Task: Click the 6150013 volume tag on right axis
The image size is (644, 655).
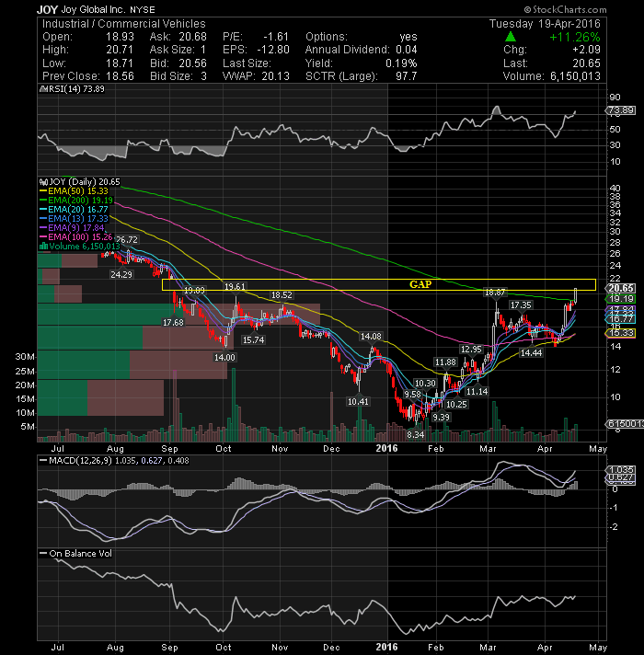Action: 625,423
